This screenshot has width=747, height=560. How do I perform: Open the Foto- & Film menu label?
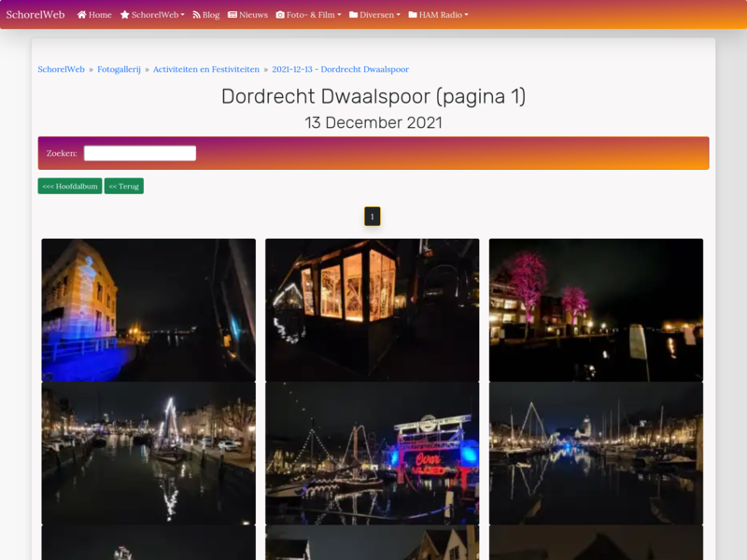(311, 15)
